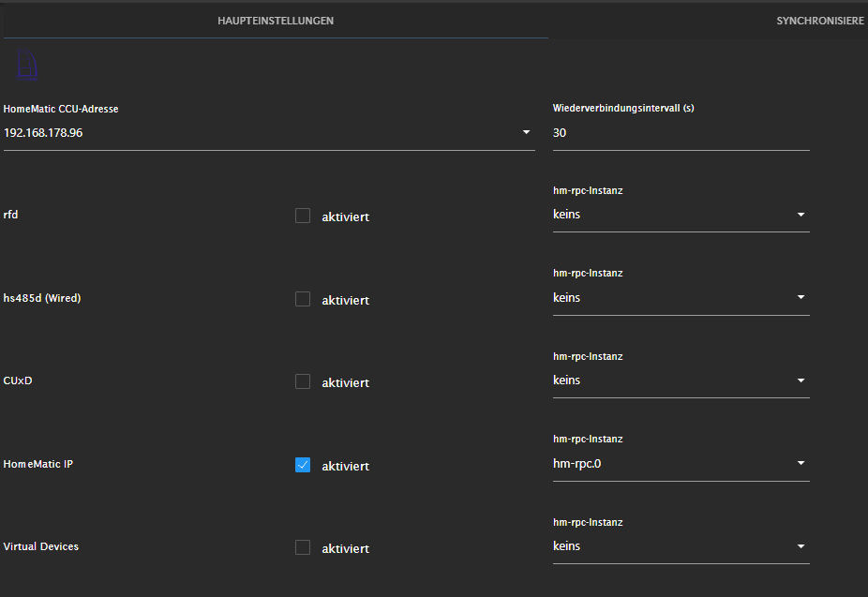868x597 pixels.
Task: Open hm-rpc-Instanz dropdown for rfd
Action: pyautogui.click(x=681, y=215)
